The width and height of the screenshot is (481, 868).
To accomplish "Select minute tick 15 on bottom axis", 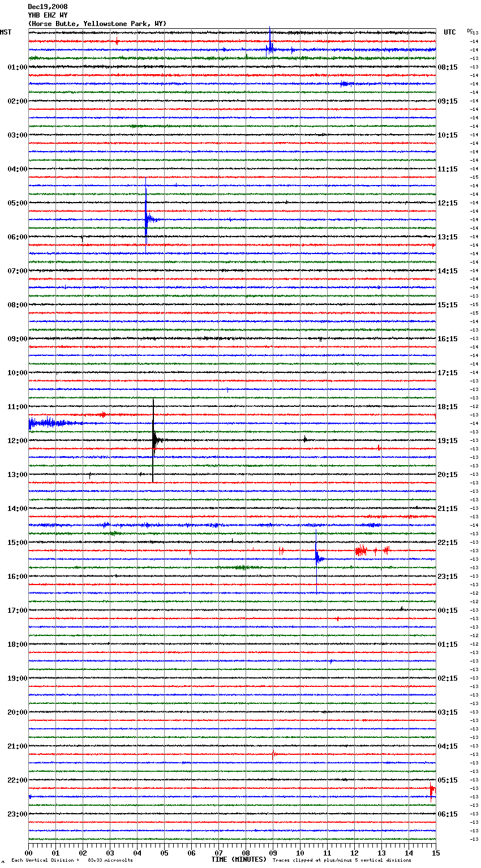I will pos(436,853).
